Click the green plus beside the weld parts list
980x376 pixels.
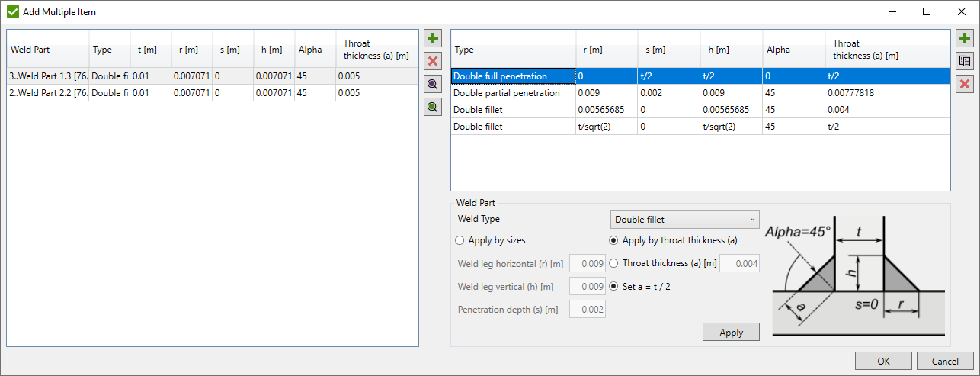(x=433, y=38)
